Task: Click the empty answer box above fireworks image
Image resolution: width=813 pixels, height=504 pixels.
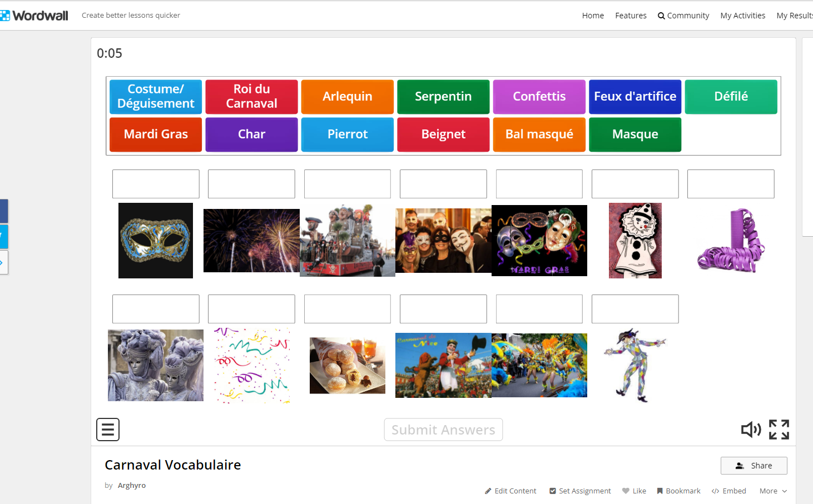Action: pyautogui.click(x=251, y=184)
